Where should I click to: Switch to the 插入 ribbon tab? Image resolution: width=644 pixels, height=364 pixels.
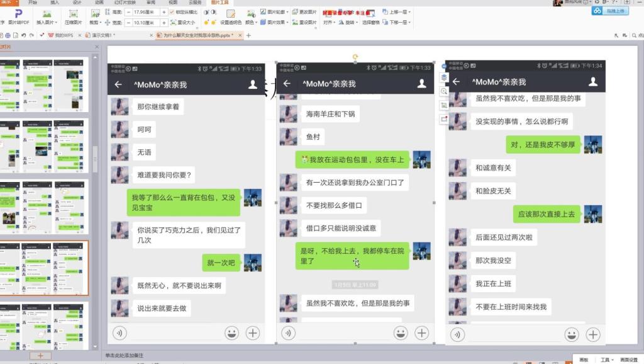[x=55, y=3]
